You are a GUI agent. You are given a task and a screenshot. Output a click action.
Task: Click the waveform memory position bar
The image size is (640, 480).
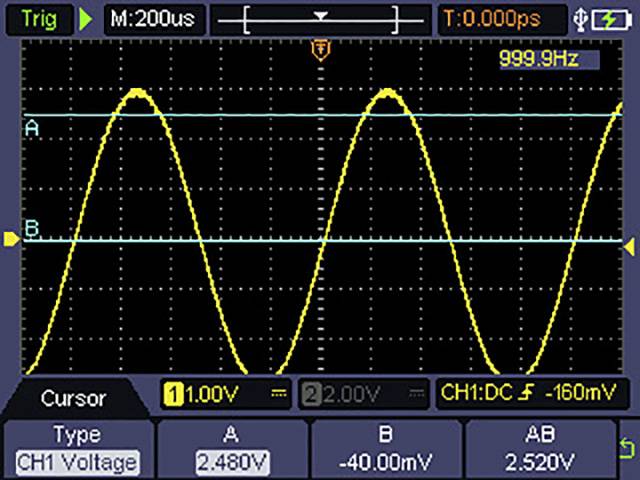320,18
